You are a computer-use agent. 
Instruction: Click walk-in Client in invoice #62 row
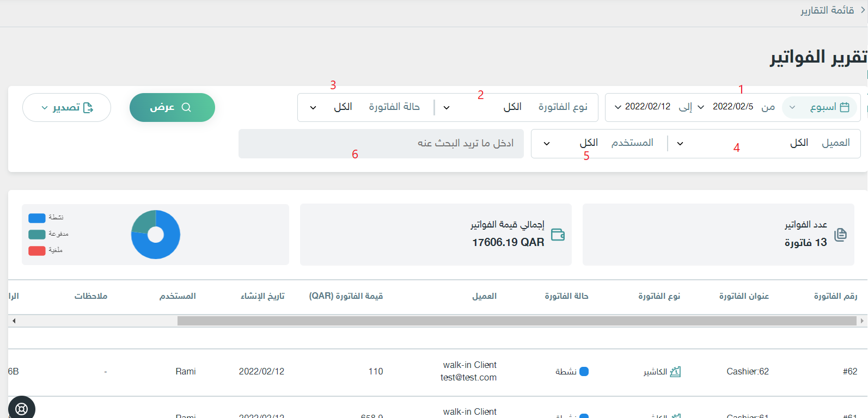pyautogui.click(x=470, y=365)
